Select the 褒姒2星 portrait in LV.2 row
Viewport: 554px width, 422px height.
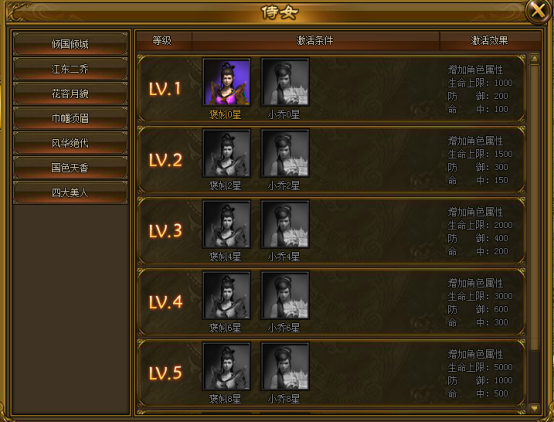coord(226,153)
